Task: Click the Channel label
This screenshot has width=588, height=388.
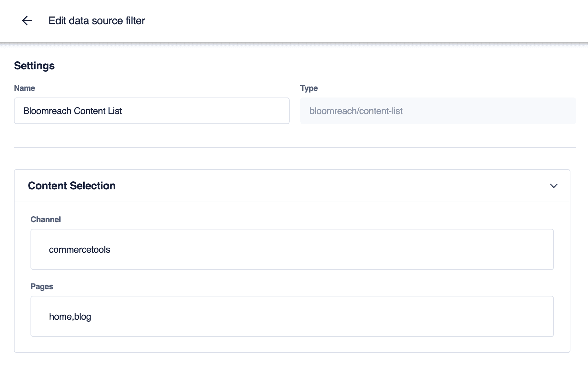Action: coord(46,220)
